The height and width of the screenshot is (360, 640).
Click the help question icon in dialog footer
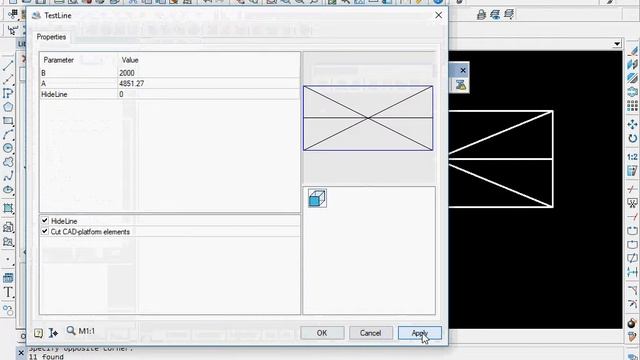pos(38,333)
